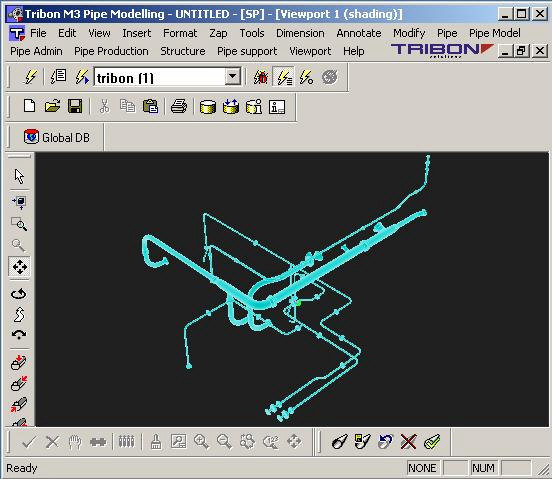Open the Pipe support menu
Image resolution: width=552 pixels, height=479 pixels.
[247, 51]
